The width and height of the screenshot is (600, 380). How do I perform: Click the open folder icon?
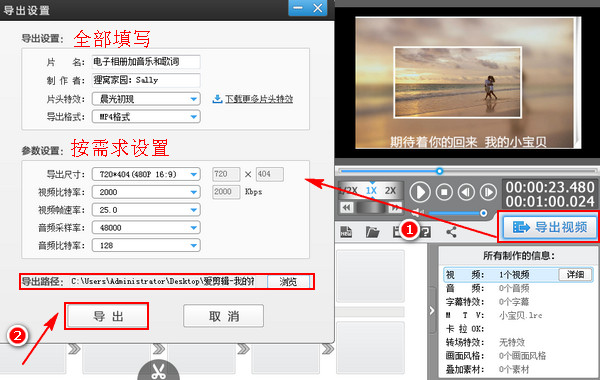click(372, 232)
